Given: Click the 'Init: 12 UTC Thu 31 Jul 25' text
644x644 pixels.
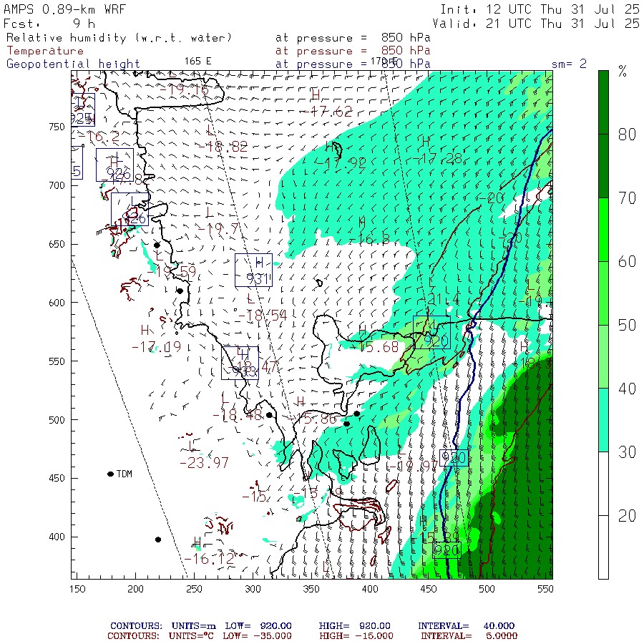Looking at the screenshot, I should point(540,9).
